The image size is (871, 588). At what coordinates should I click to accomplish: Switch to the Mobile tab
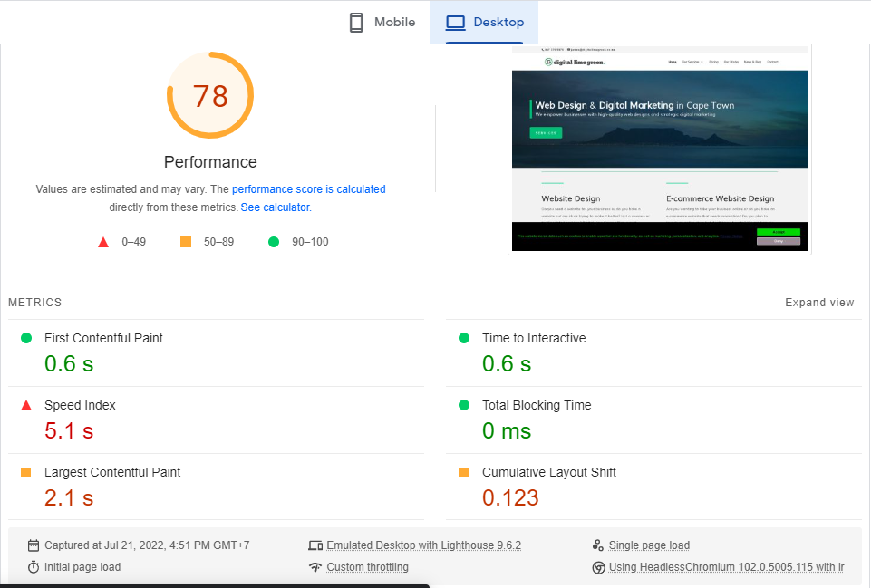coord(382,23)
